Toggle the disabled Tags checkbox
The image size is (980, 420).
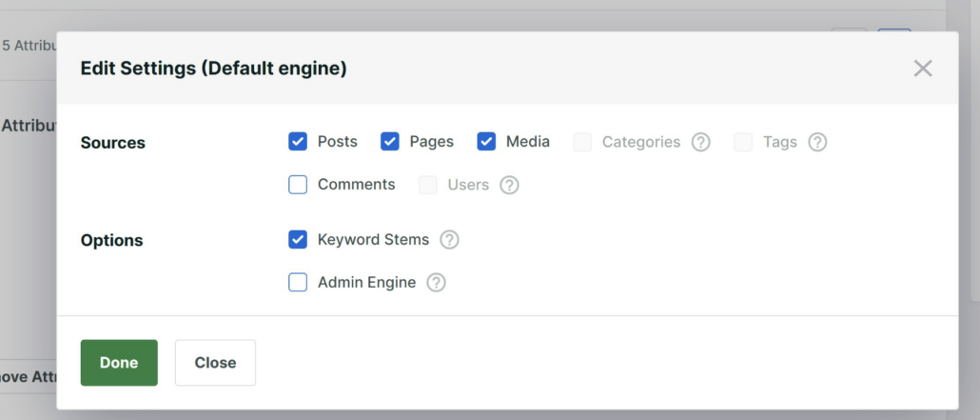(x=743, y=142)
